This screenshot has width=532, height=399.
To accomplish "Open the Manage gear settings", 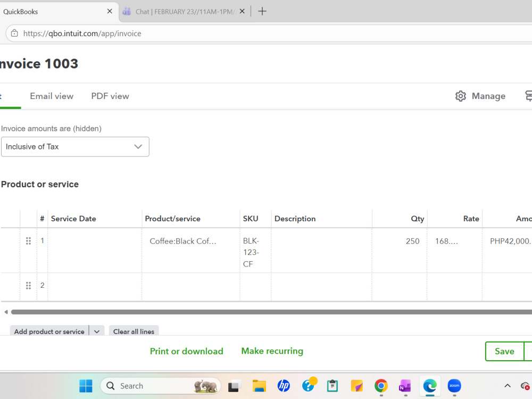I will coord(460,96).
